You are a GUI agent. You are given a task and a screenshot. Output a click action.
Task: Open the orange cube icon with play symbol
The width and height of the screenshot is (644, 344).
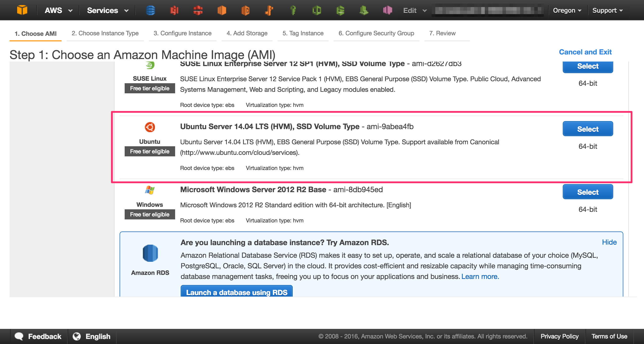click(245, 10)
